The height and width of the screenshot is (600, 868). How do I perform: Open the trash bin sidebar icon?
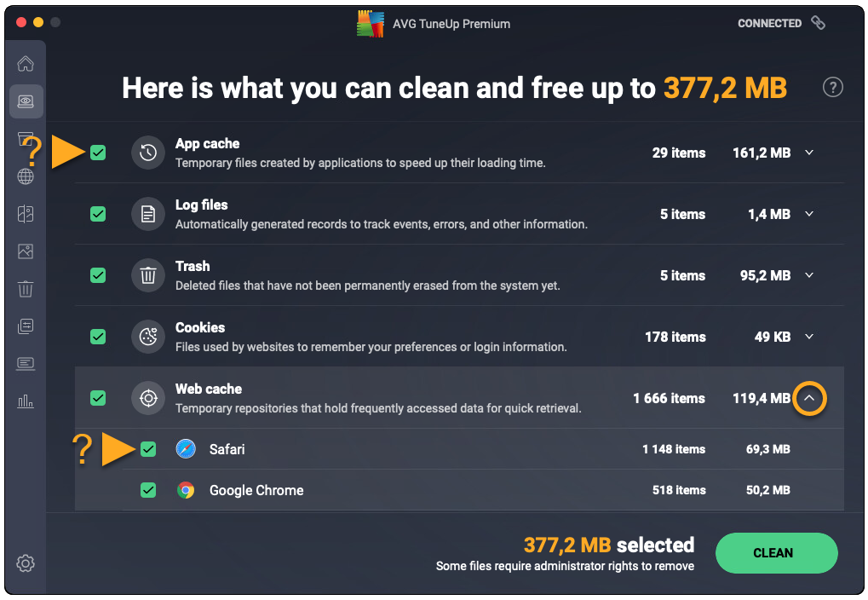point(26,289)
